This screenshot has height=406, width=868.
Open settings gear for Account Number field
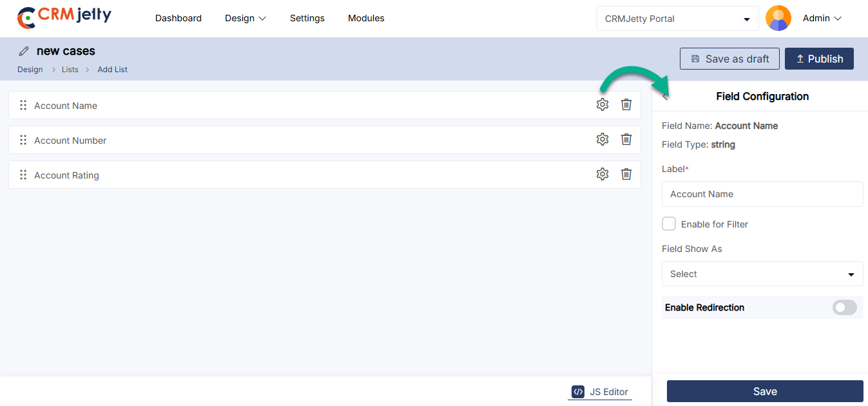[x=602, y=139]
